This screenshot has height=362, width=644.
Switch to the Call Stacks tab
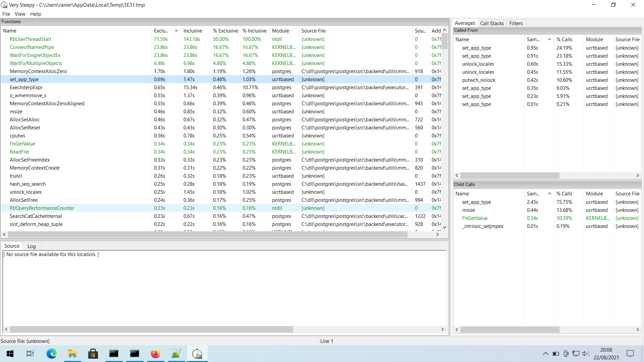(492, 23)
